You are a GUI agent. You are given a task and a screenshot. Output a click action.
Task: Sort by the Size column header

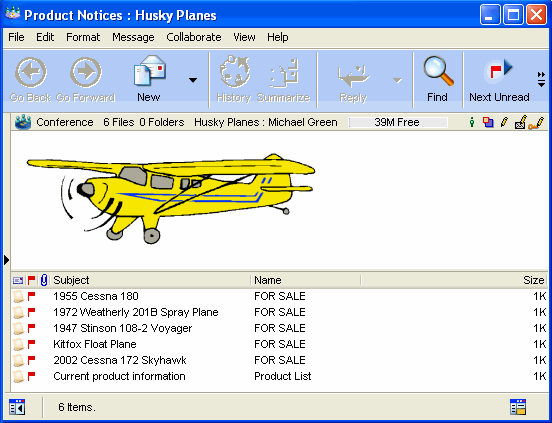point(534,280)
